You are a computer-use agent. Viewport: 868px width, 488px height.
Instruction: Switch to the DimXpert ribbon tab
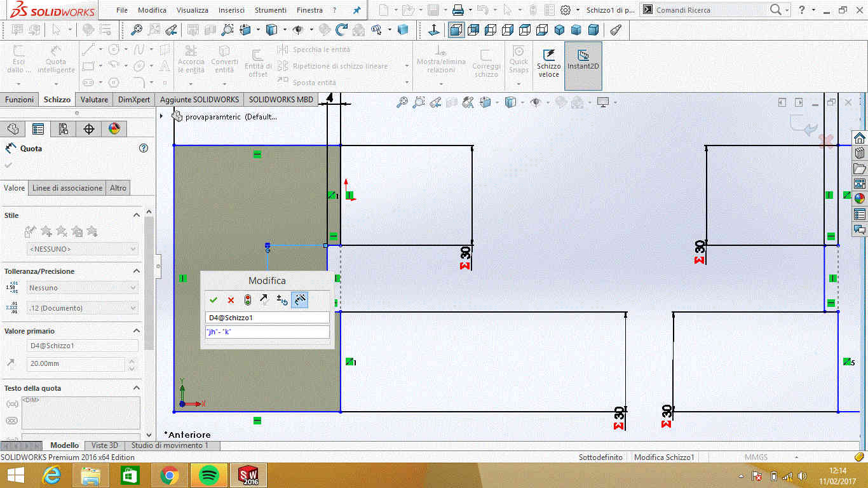tap(134, 100)
